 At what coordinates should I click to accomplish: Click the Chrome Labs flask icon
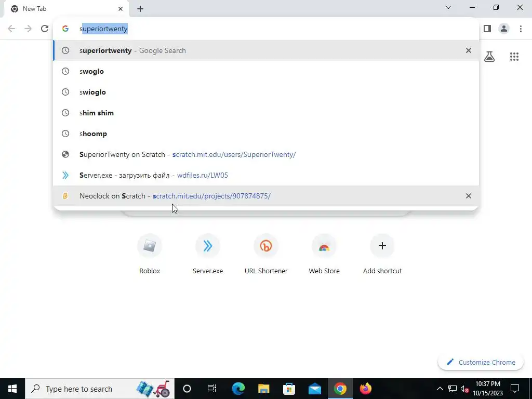[x=489, y=56]
